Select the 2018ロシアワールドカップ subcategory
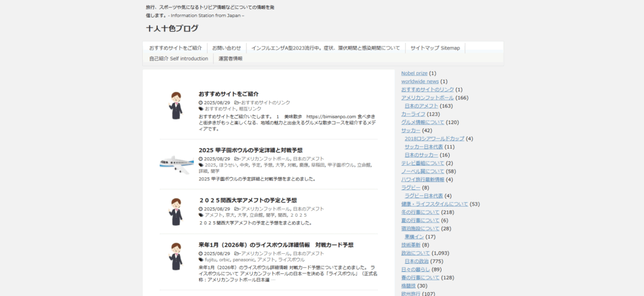This screenshot has width=644, height=296. point(434,138)
